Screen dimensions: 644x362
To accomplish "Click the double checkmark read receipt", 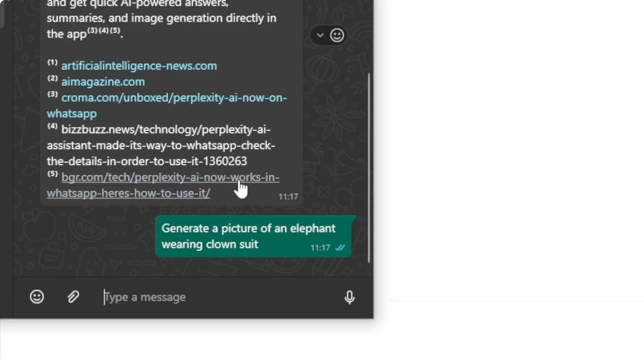I will coord(340,248).
